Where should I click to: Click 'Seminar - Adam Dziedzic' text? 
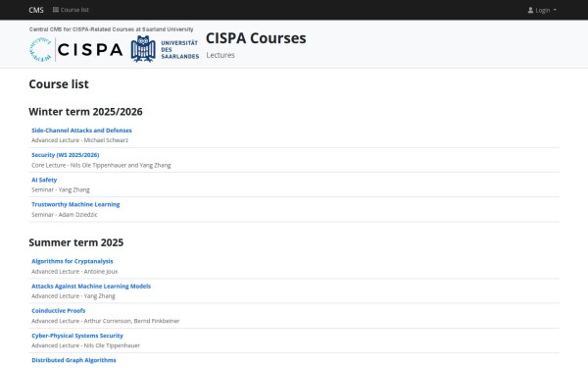tap(65, 214)
